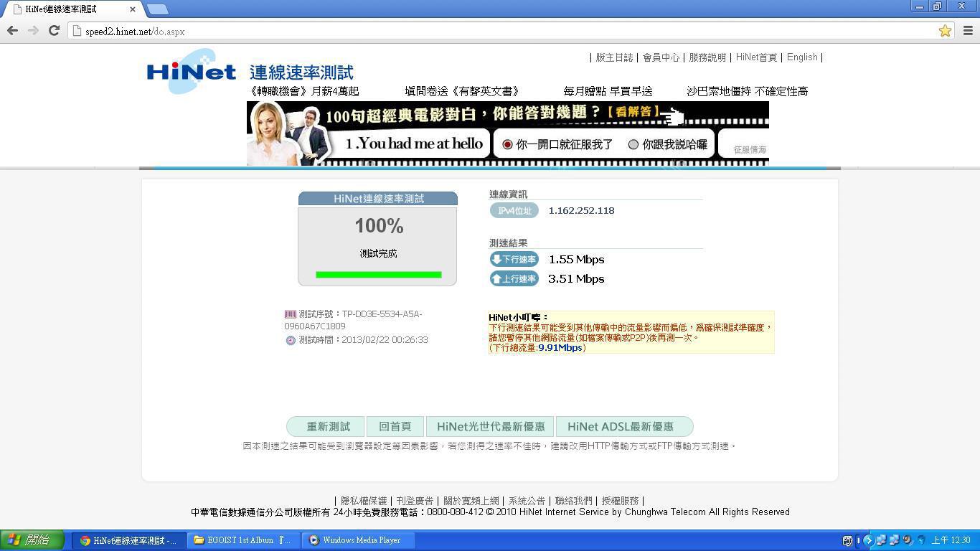The width and height of the screenshot is (980, 551).
Task: Go to HiNet首頁 in top navigation
Action: point(756,57)
